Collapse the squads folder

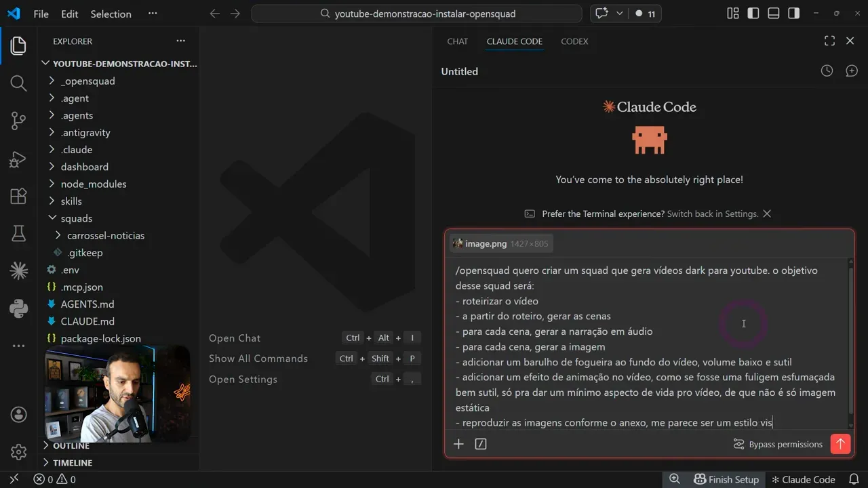click(75, 218)
